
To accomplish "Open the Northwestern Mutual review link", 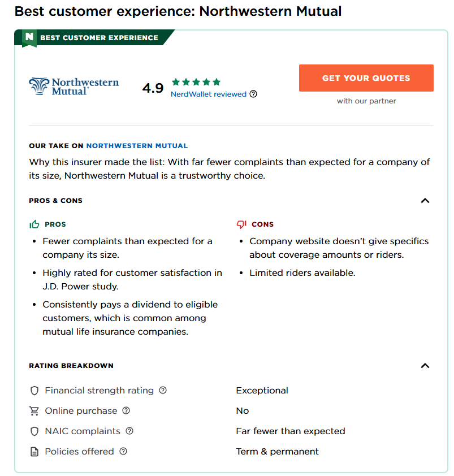I will tap(137, 146).
